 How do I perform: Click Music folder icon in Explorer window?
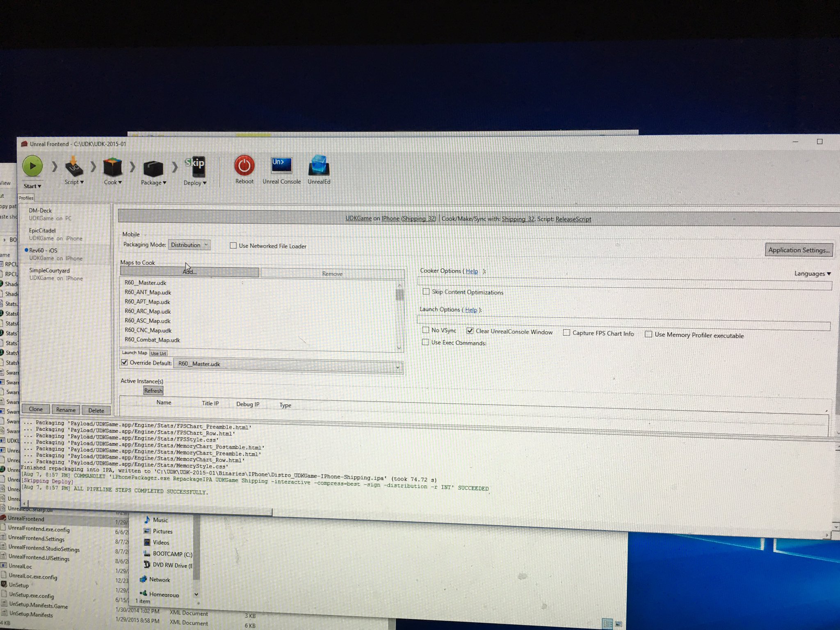[x=147, y=519]
